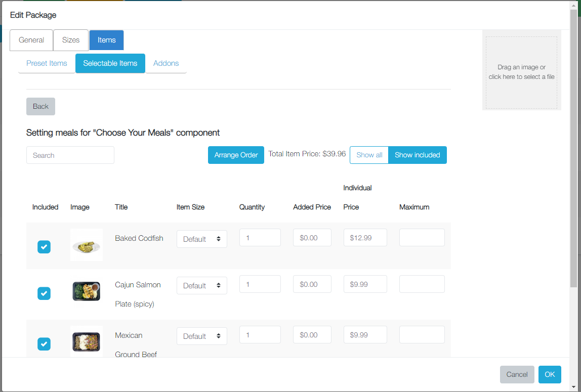Image resolution: width=581 pixels, height=392 pixels.
Task: Expand Item Size dropdown for Cajun Salmon
Action: click(201, 285)
